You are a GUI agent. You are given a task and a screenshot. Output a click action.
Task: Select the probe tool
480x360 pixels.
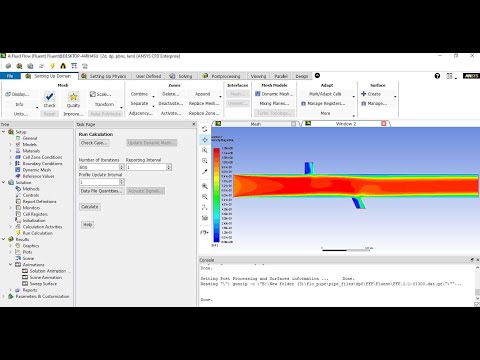[x=205, y=172]
